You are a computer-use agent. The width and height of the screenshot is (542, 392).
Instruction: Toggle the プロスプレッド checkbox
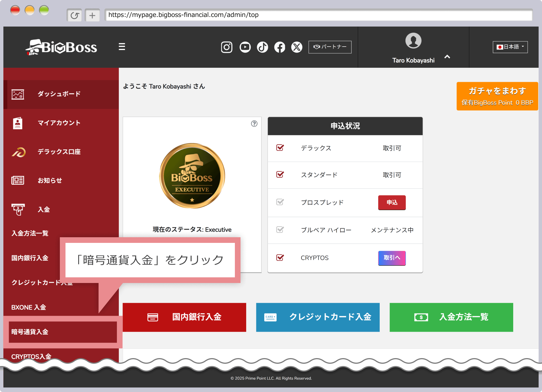[x=280, y=202]
